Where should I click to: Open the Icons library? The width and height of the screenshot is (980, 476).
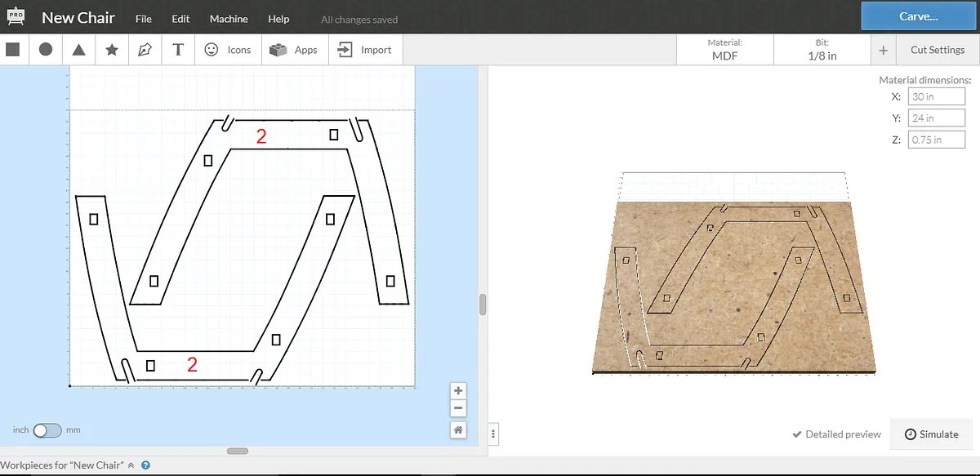click(x=228, y=50)
